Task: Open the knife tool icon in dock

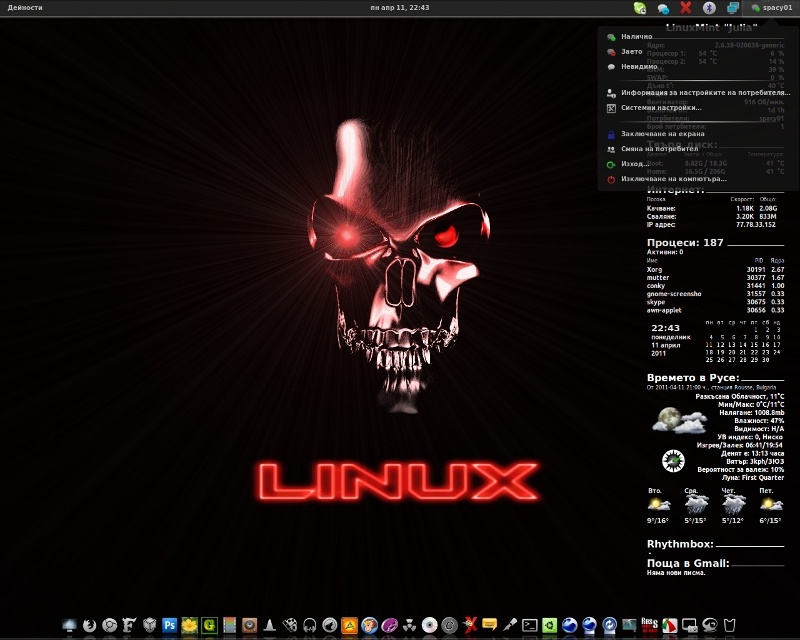Action: point(510,625)
